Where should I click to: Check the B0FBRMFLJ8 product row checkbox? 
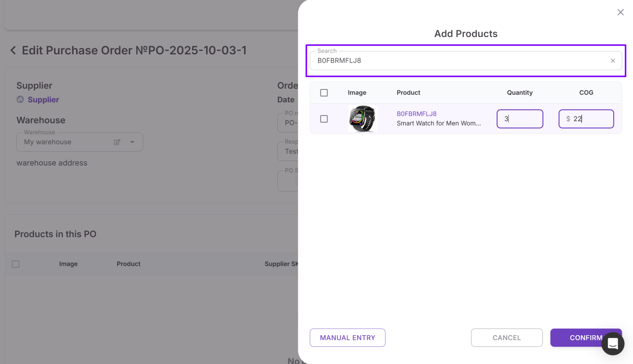coord(324,119)
